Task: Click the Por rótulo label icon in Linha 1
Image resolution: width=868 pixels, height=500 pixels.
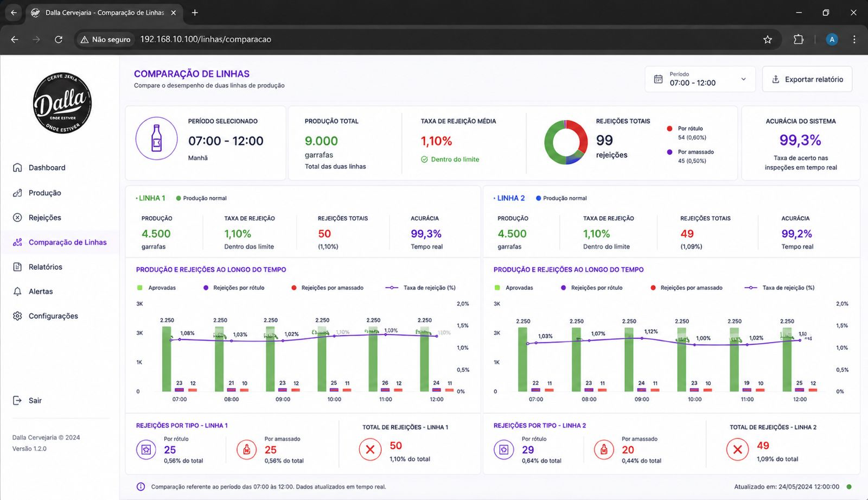Action: pos(146,450)
